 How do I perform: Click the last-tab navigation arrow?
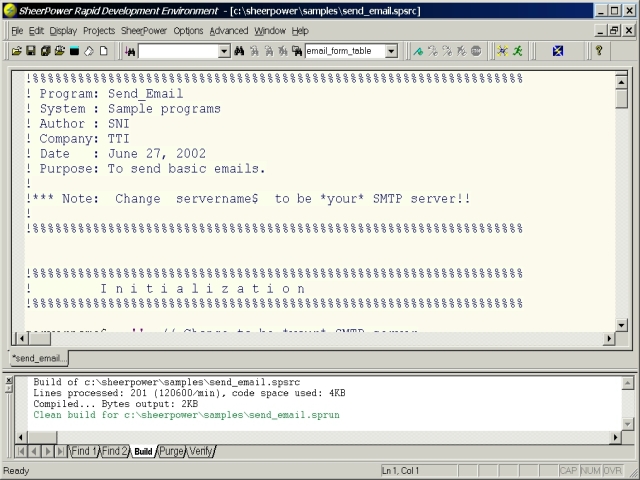60,451
